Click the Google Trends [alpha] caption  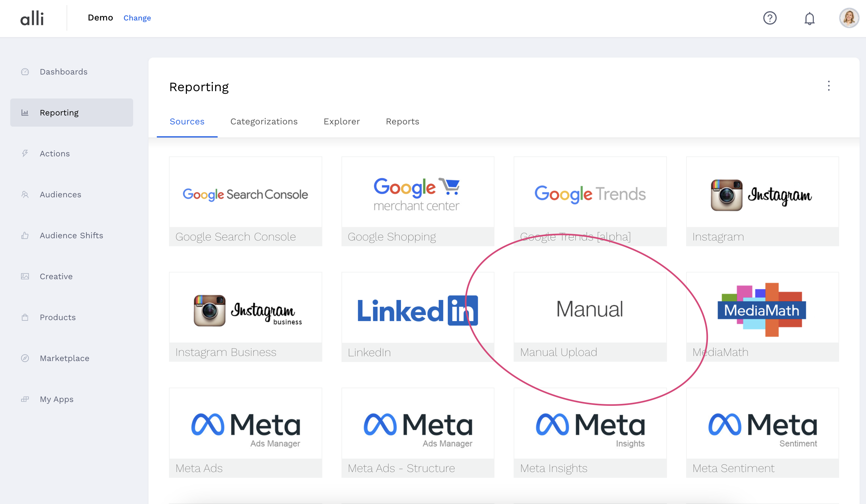pos(575,237)
